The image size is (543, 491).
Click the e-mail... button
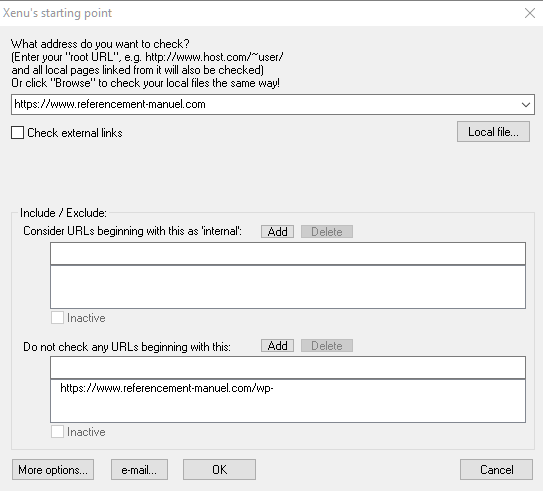tap(139, 470)
